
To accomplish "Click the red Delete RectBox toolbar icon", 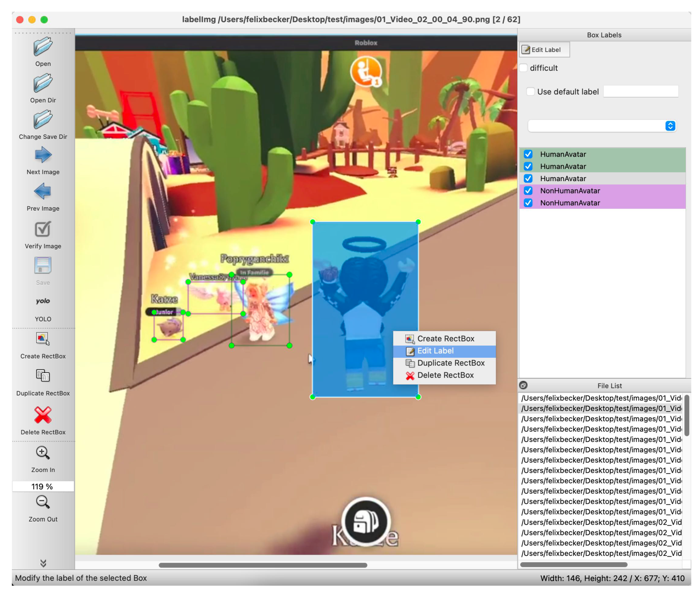I will (43, 415).
